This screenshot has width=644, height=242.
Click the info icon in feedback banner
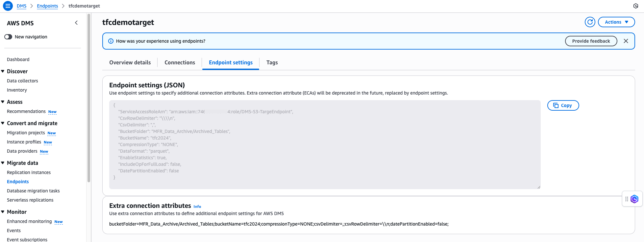tap(111, 41)
